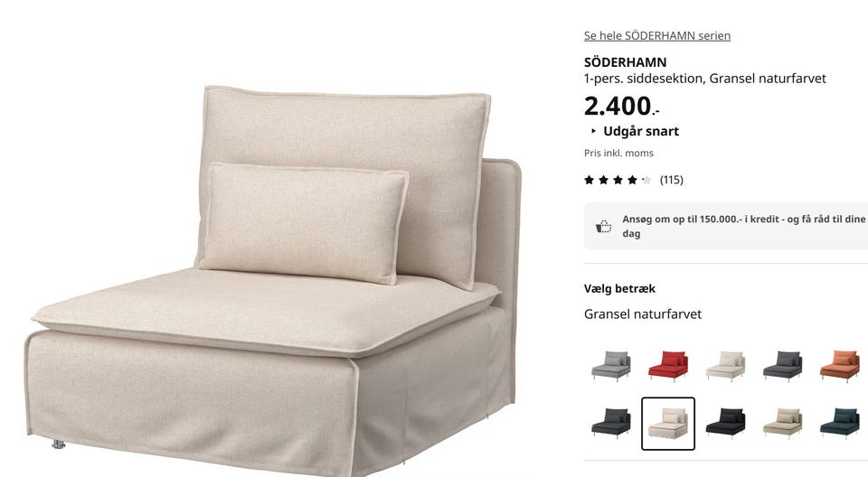The image size is (868, 477).
Task: Select the light grey sofa cover swatch
Action: pyautogui.click(x=610, y=366)
